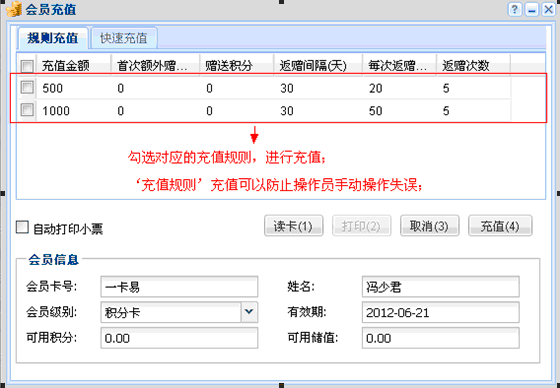Click the 返赠间隔(天) column header
The height and width of the screenshot is (388, 560).
click(x=319, y=66)
